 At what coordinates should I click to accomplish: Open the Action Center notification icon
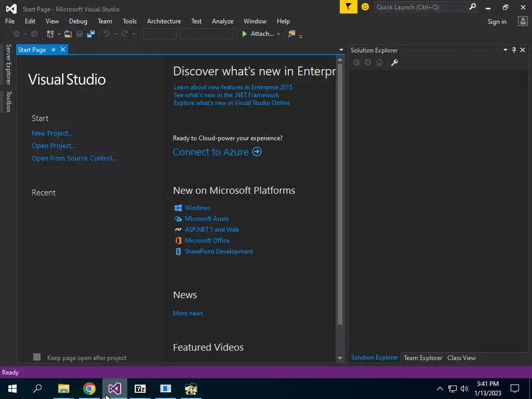(515, 389)
